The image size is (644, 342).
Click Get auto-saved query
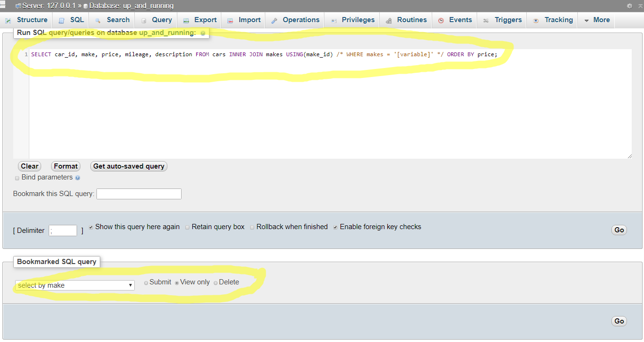(x=129, y=166)
